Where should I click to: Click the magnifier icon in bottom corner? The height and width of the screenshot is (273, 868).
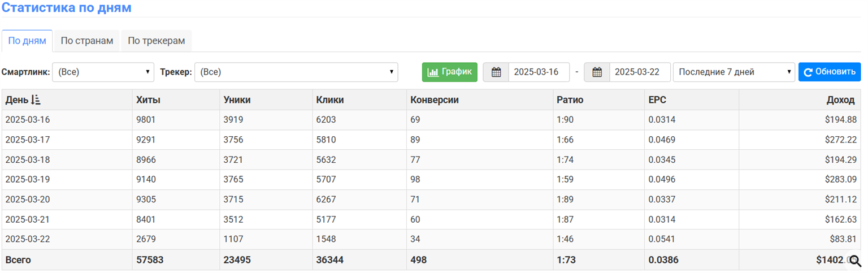(x=855, y=261)
